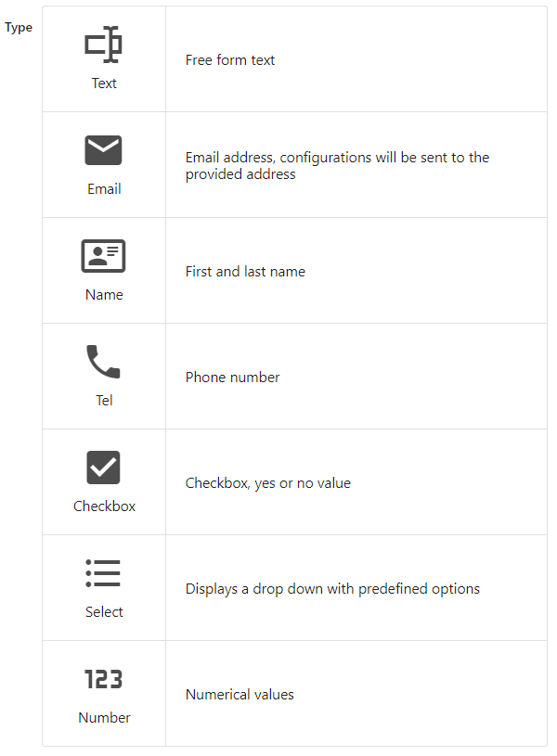Click the Email address description text
The height and width of the screenshot is (756, 557).
click(x=337, y=165)
